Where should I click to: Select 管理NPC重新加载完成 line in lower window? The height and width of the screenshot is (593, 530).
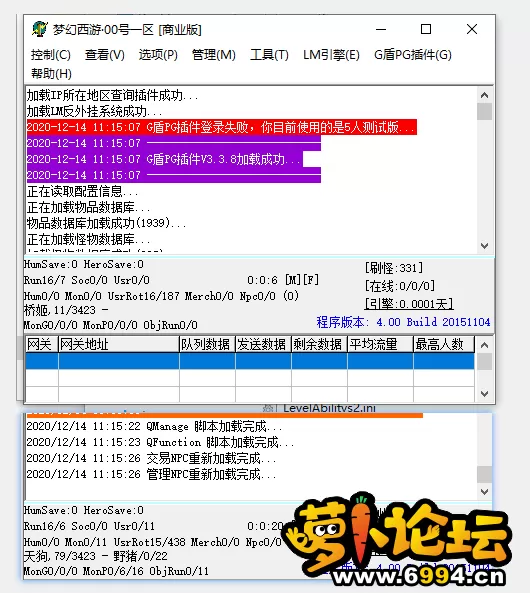pos(151,474)
